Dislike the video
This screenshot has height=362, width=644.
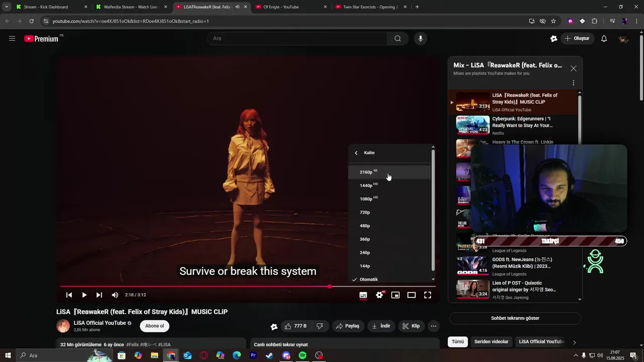click(319, 326)
